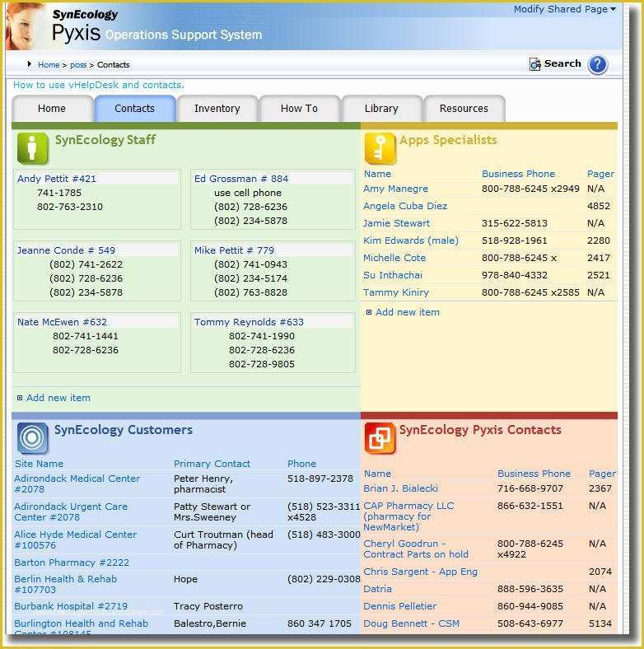Open Dennis Pelletier Pyxis contact
644x649 pixels.
(x=399, y=606)
